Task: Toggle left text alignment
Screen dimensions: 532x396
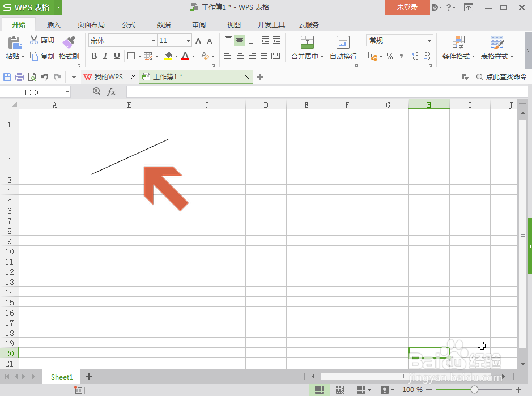Action: click(228, 56)
